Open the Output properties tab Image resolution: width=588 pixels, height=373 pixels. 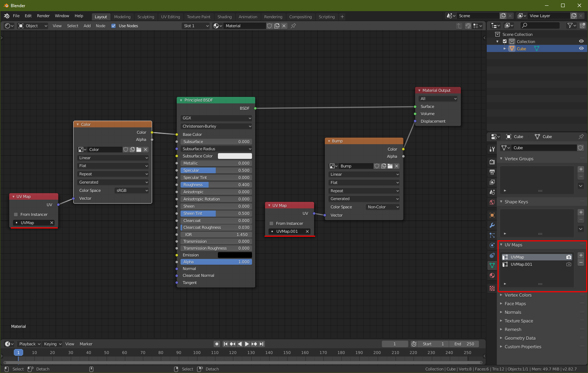[x=492, y=172]
